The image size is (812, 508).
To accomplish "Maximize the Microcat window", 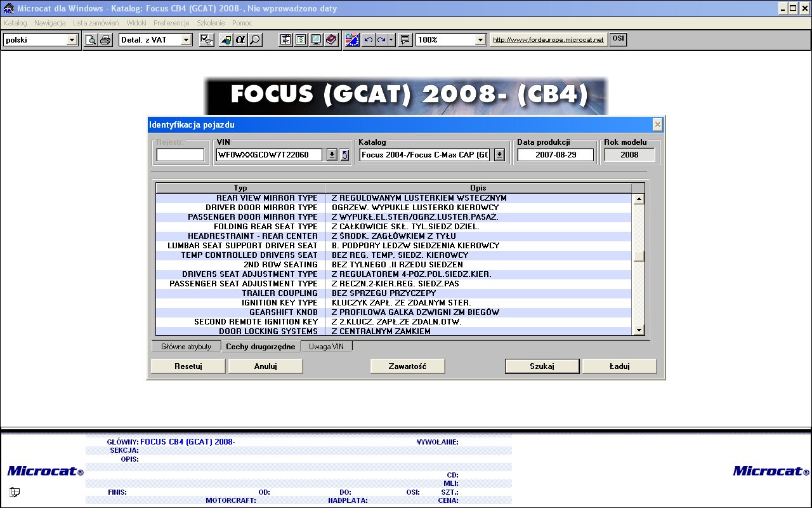I will pos(793,8).
